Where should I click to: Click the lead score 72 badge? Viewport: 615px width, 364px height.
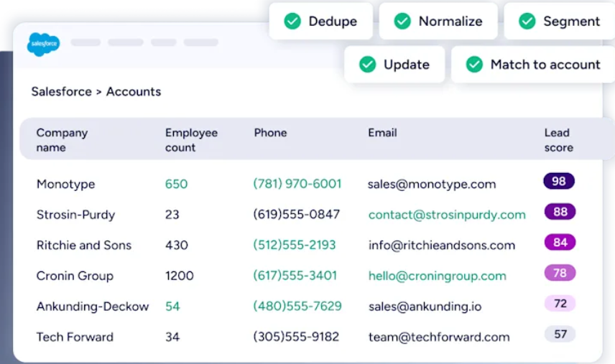[560, 303]
